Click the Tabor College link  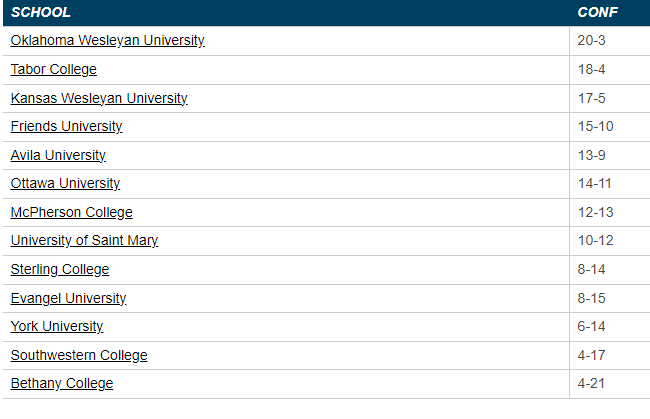pyautogui.click(x=53, y=70)
